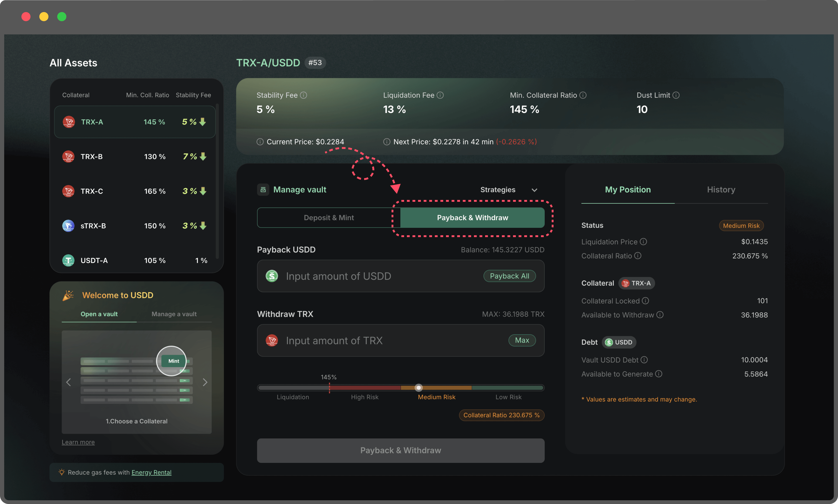838x504 pixels.
Task: Click the Collateral Locked info icon
Action: tap(645, 301)
